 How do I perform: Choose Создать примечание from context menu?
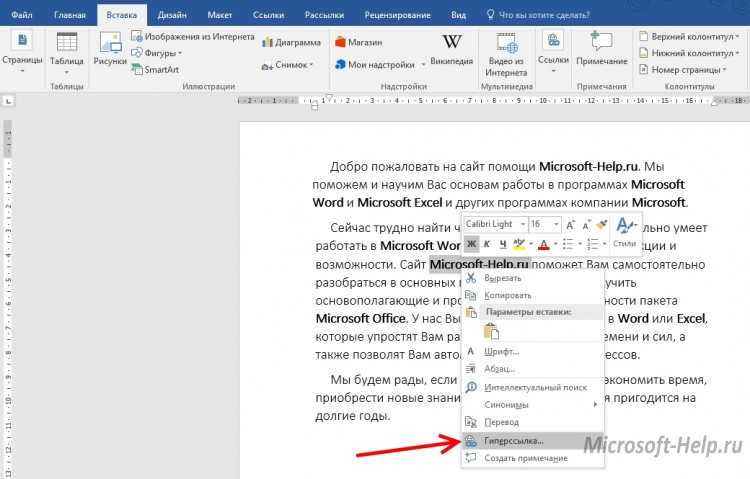click(533, 458)
